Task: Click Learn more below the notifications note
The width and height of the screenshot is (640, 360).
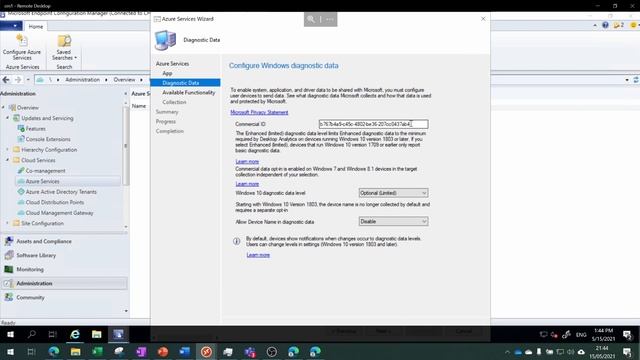Action: [x=258, y=255]
